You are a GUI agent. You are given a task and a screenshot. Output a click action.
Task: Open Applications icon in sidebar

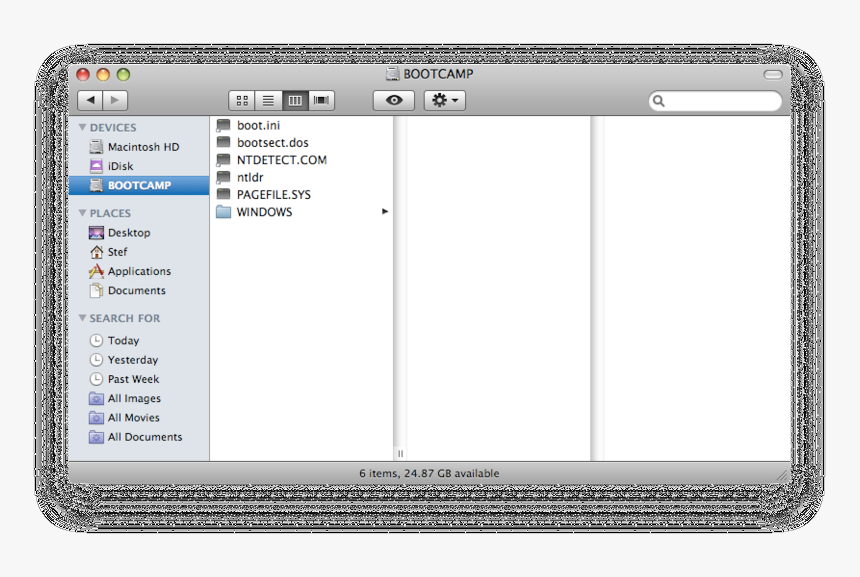click(96, 271)
